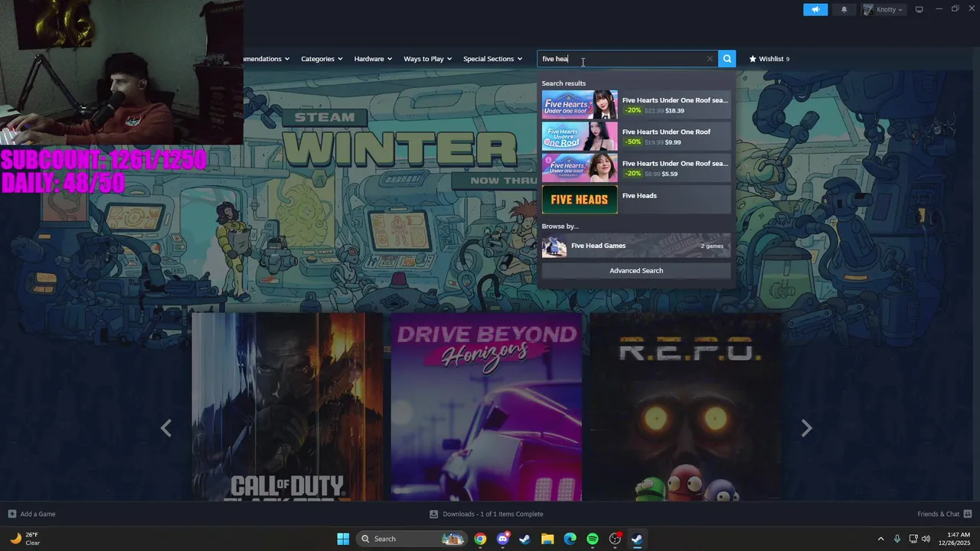Expand the Ways to Play menu
This screenshot has height=551, width=980.
428,59
